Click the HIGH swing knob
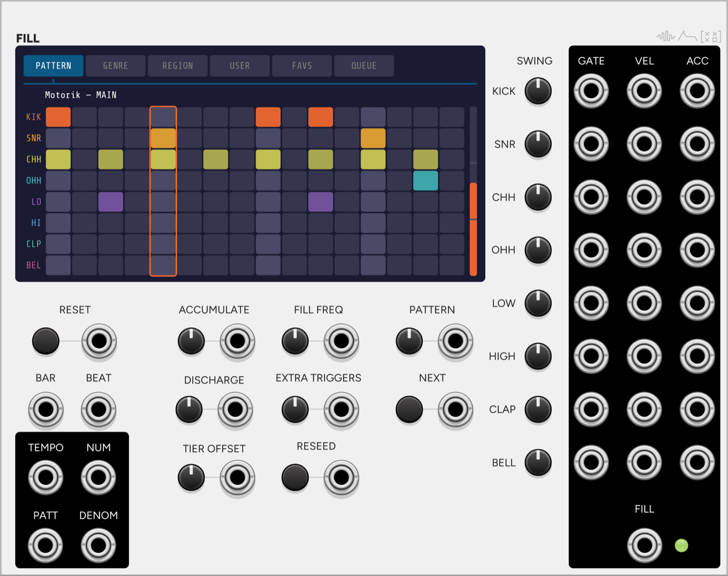This screenshot has height=576, width=728. point(538,356)
